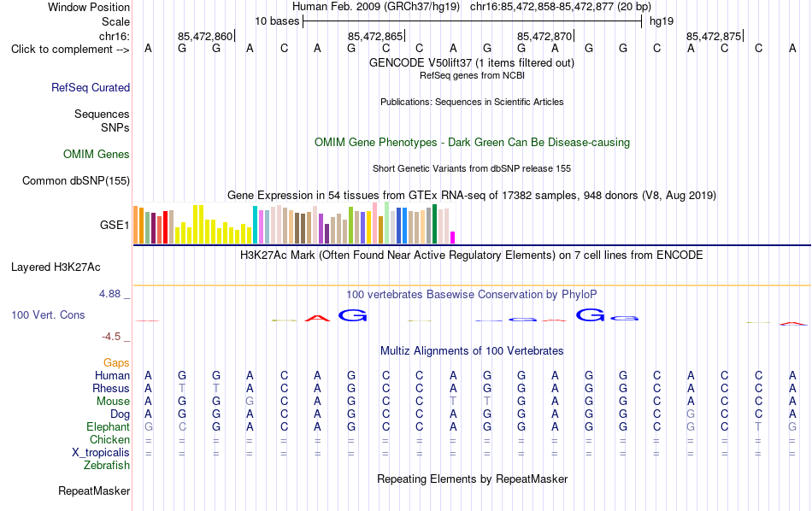
Task: Open the OMIM Genes track label
Action: tap(97, 155)
